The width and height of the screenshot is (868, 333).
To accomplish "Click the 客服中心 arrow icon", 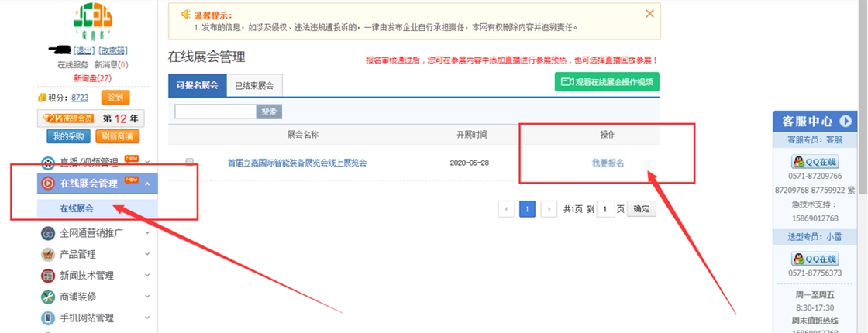I will [846, 122].
